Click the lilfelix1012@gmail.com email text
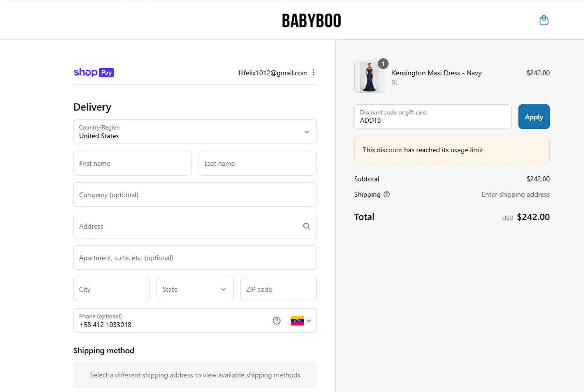Viewport: 584px width, 392px height. pyautogui.click(x=273, y=73)
